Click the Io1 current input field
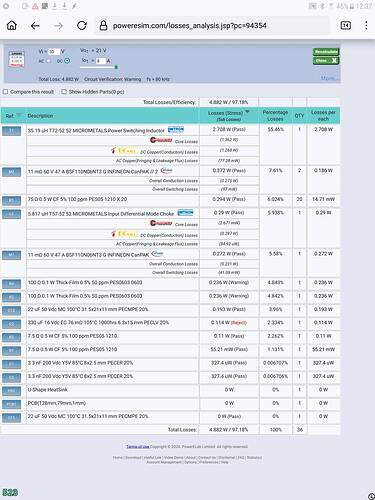The width and height of the screenshot is (375, 500). pyautogui.click(x=101, y=61)
